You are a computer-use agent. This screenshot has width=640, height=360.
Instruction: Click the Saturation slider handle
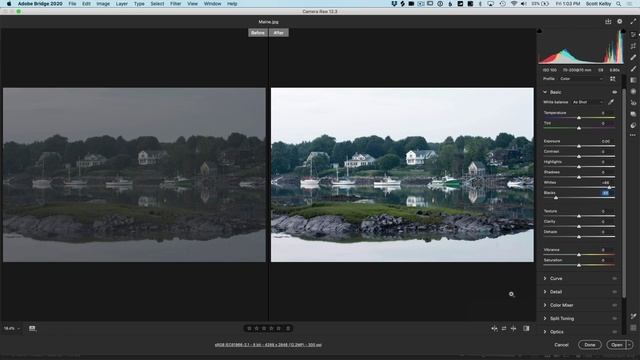coord(579,265)
